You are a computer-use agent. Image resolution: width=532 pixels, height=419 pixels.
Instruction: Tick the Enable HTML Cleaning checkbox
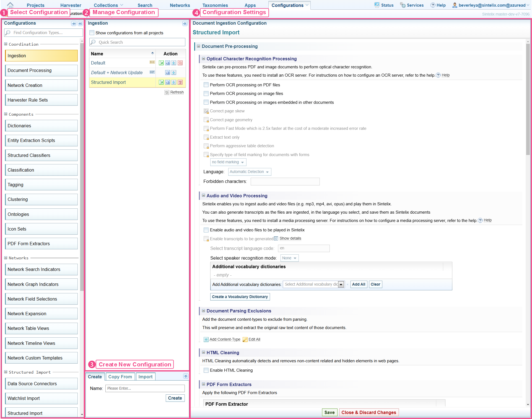point(206,370)
